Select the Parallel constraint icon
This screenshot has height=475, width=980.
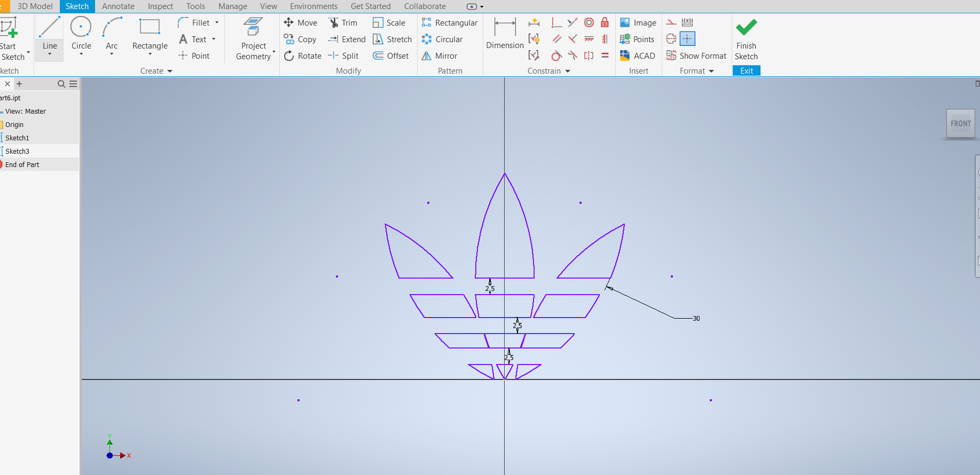556,39
